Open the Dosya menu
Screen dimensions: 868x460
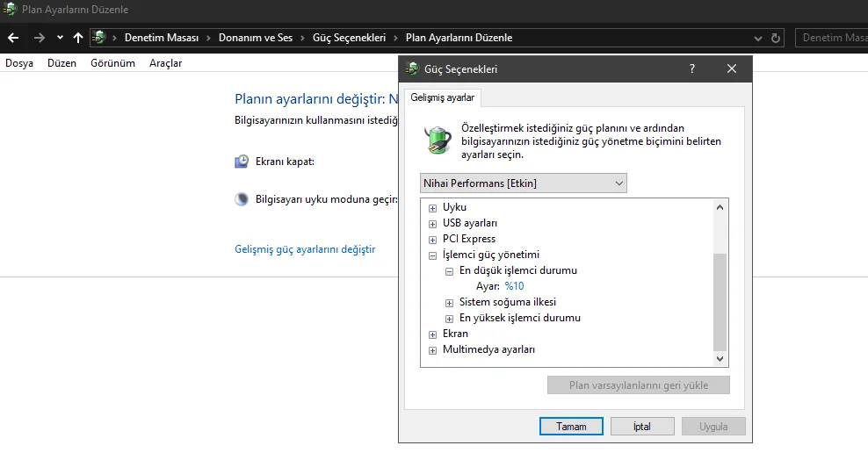tap(18, 63)
